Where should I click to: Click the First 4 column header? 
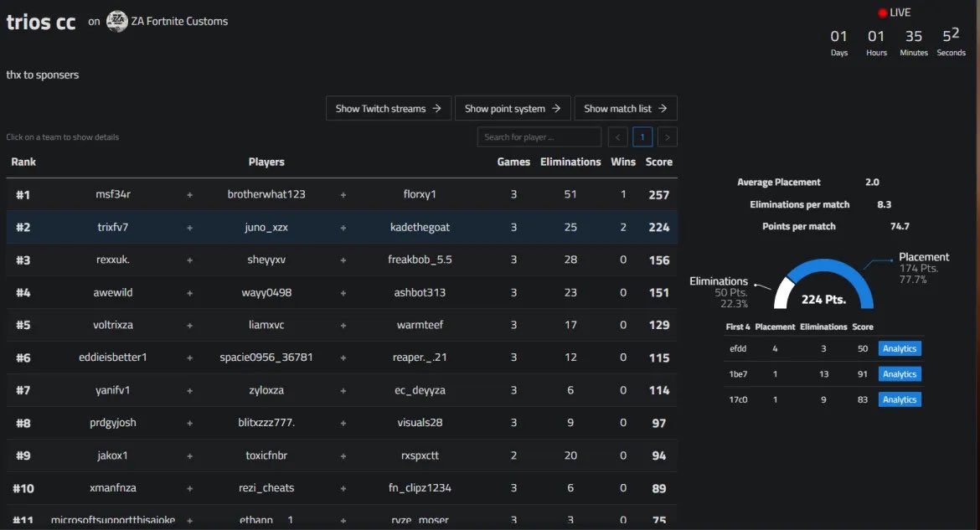point(737,327)
